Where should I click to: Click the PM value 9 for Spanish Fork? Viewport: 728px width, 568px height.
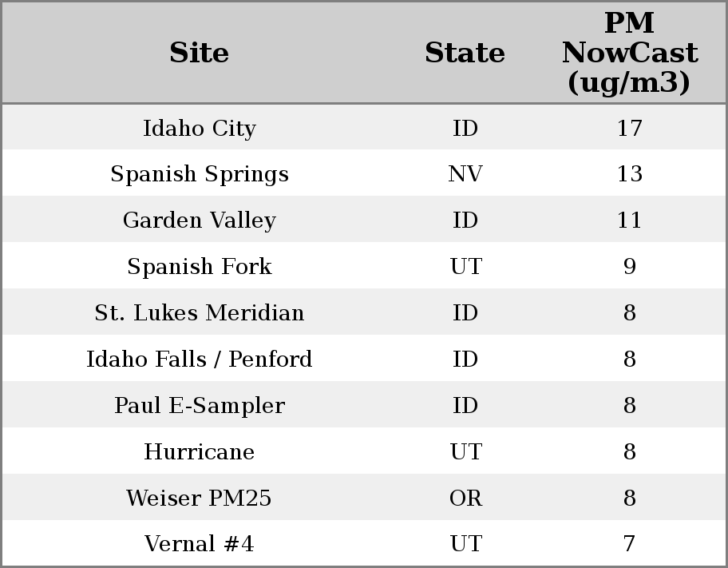(x=629, y=267)
